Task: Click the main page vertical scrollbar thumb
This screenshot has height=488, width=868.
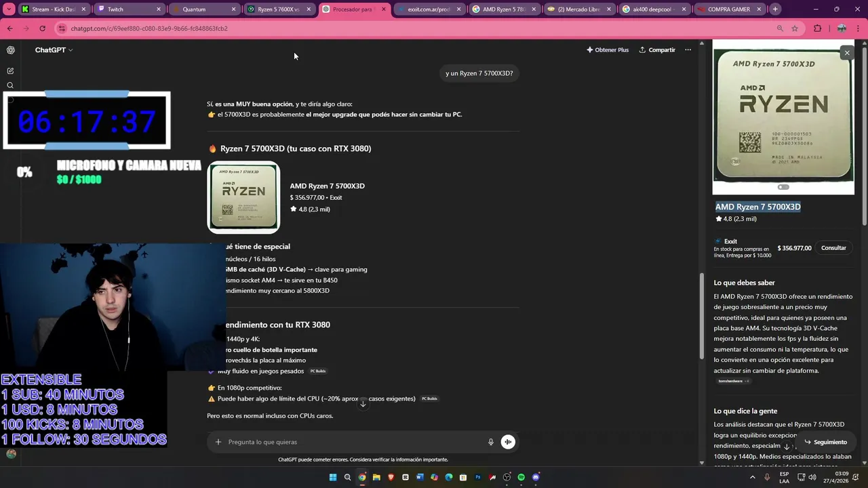Action: click(702, 316)
